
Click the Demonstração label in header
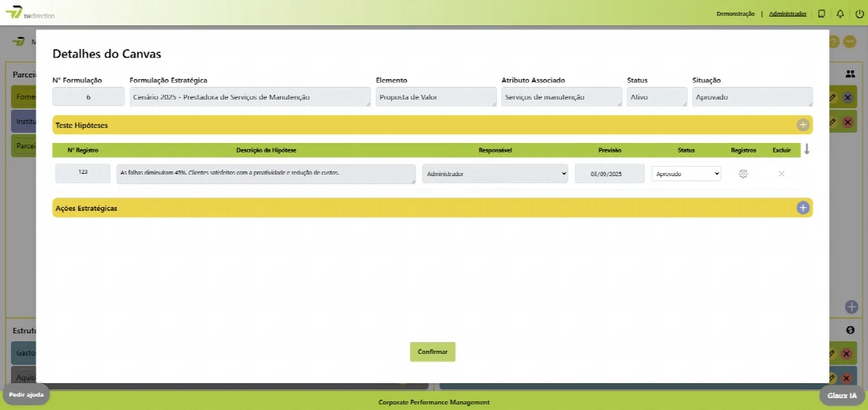(x=735, y=14)
